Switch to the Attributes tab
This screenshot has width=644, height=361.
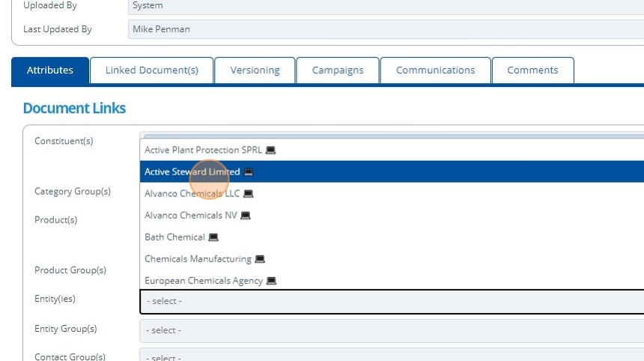[x=50, y=70]
